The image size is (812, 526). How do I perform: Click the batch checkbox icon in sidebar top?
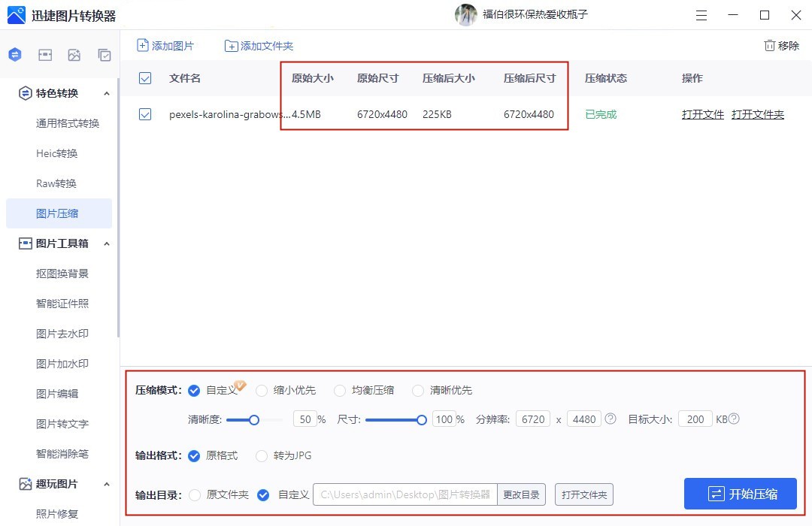105,55
